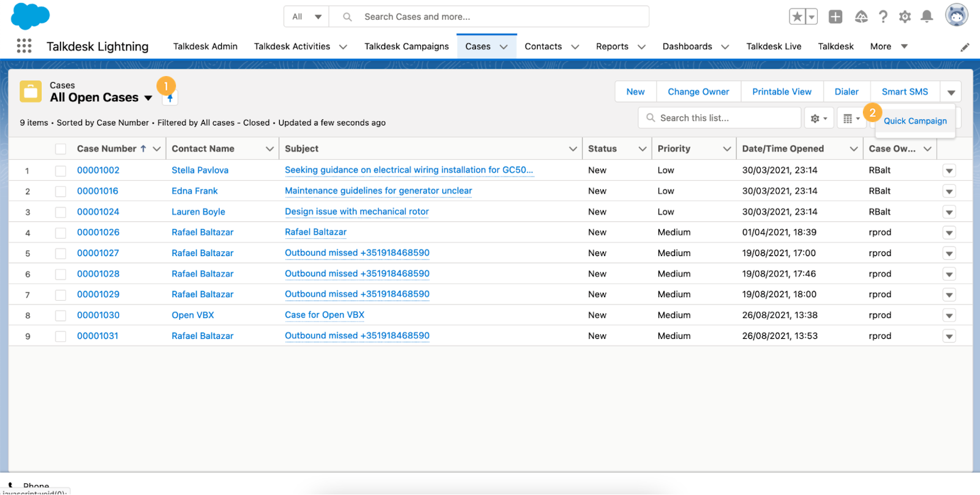Image resolution: width=980 pixels, height=495 pixels.
Task: Focus the Search this list field
Action: [720, 118]
